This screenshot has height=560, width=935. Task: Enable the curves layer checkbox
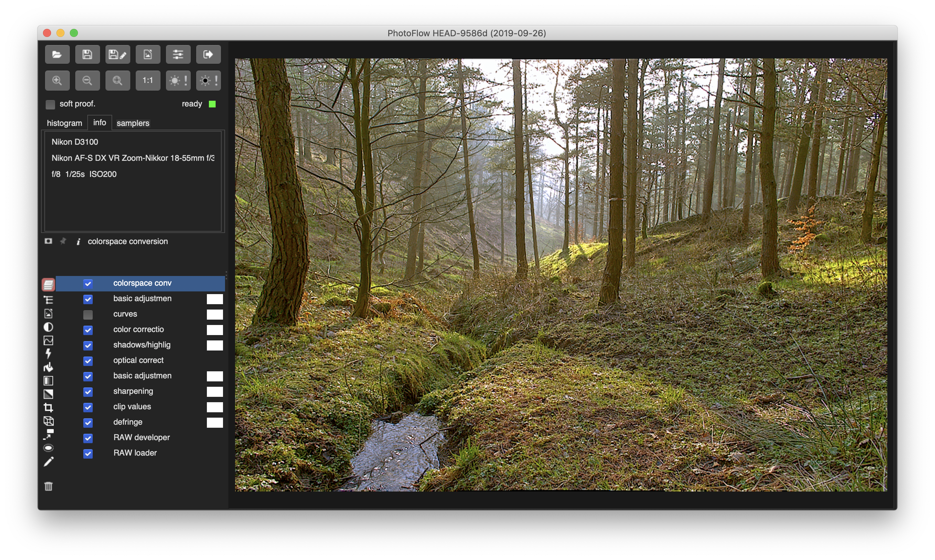tap(88, 314)
